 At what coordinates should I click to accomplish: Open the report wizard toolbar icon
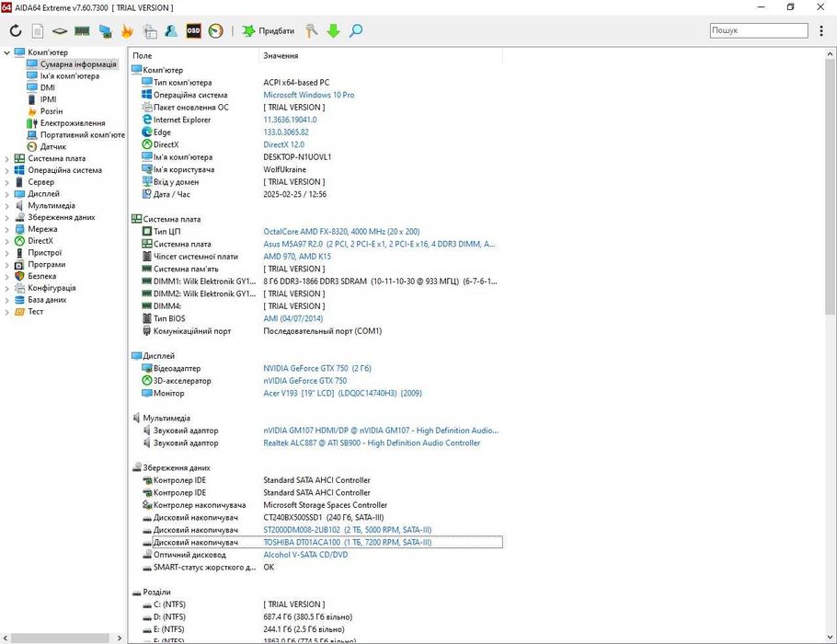click(x=150, y=31)
